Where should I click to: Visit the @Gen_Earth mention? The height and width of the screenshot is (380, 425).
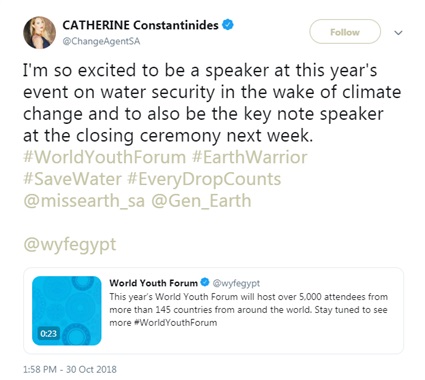coord(201,201)
